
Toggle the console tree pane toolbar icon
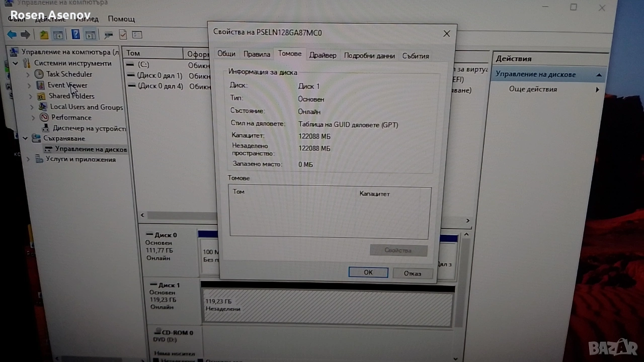(x=58, y=35)
